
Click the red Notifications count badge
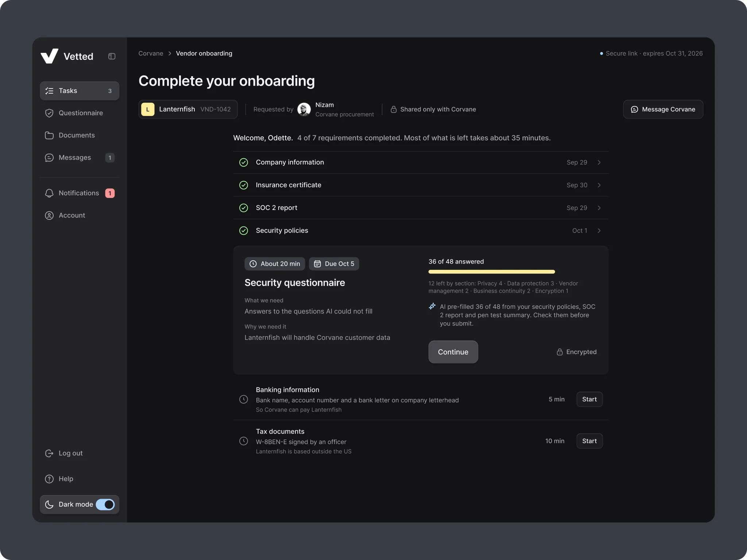110,193
